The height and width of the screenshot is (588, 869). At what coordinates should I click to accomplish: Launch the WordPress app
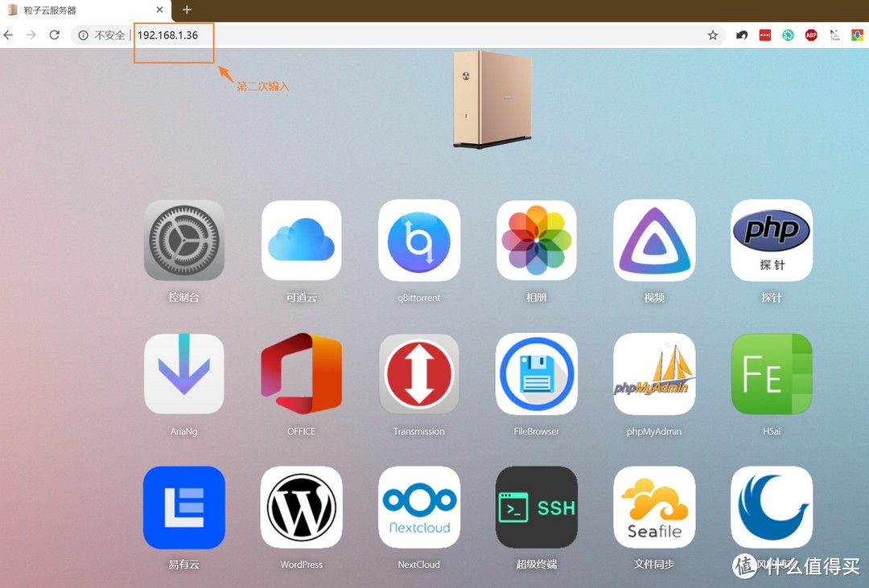301,508
